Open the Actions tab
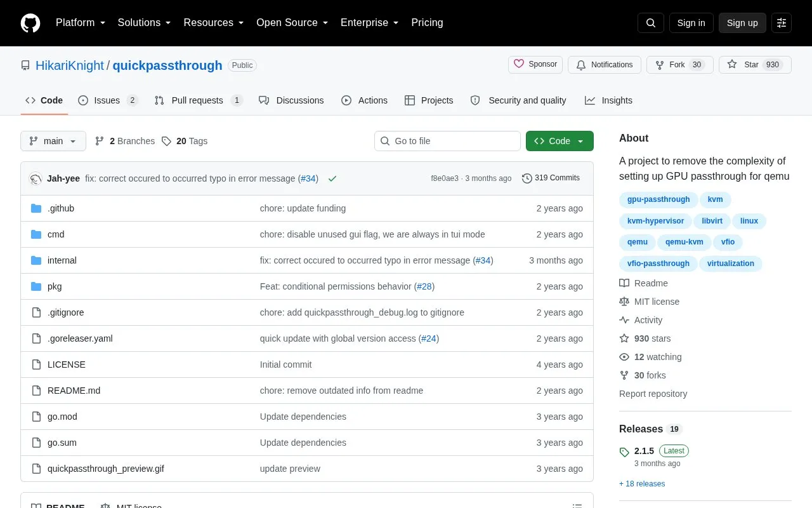 coord(364,100)
